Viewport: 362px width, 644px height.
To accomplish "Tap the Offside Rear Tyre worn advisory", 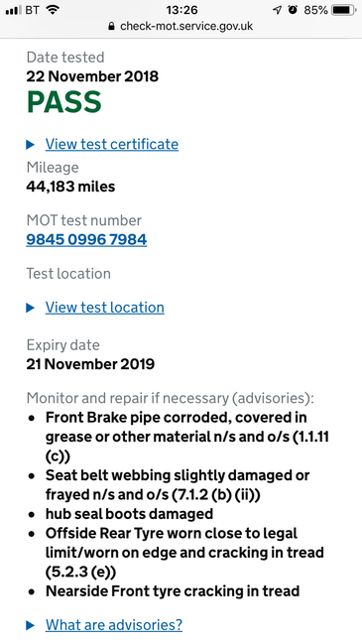I will point(184,553).
